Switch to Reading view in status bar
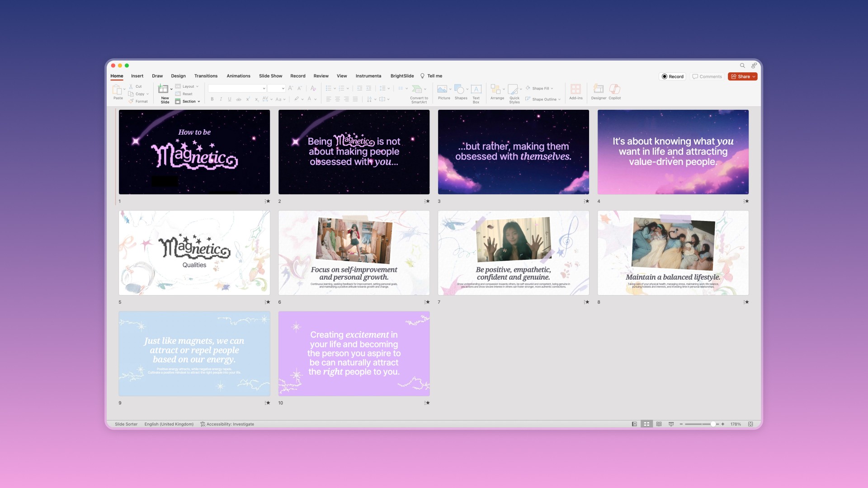868x488 pixels. coord(659,424)
